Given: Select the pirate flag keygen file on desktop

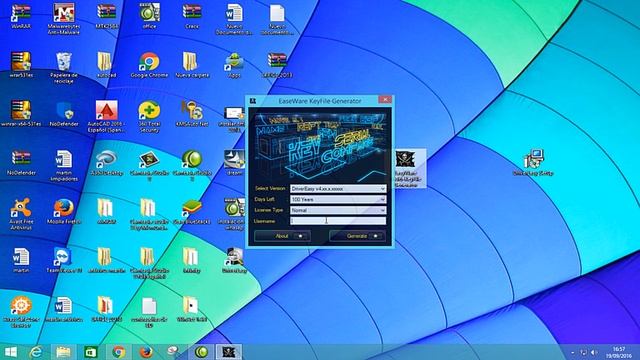Looking at the screenshot, I should tap(406, 168).
